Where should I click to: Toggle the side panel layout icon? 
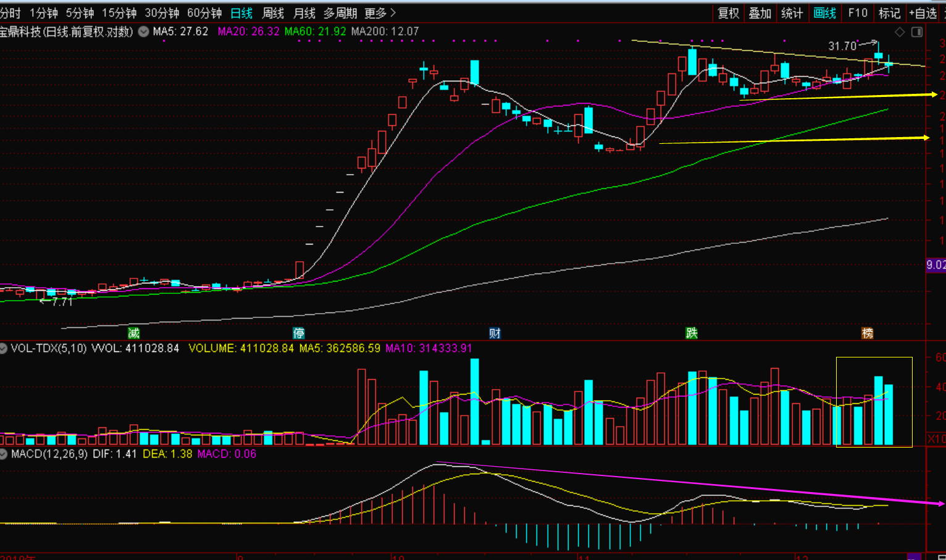(917, 31)
